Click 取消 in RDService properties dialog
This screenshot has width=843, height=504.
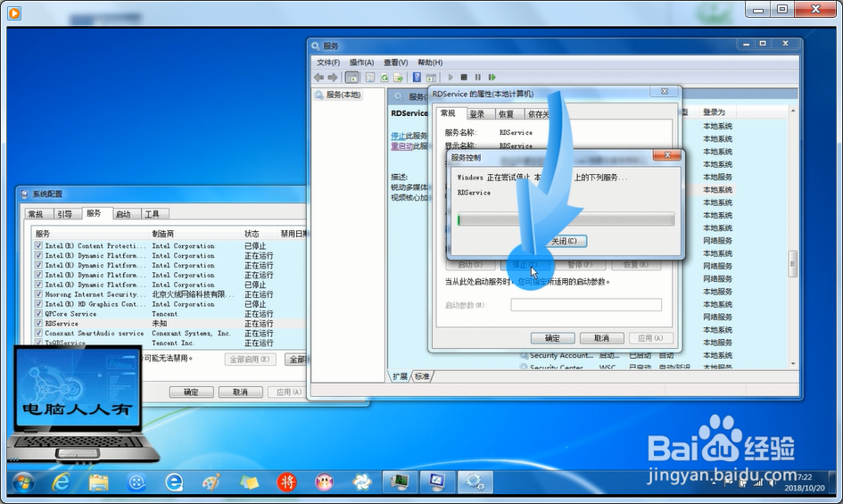601,338
